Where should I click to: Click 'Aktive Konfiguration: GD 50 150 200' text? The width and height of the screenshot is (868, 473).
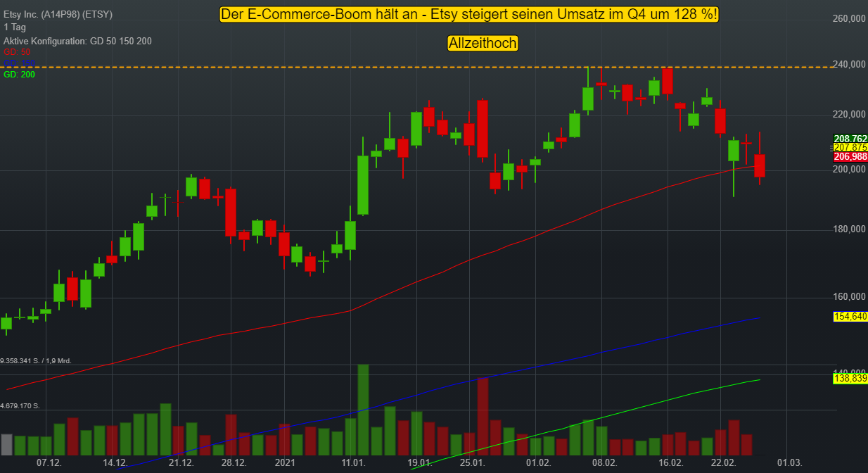point(77,41)
